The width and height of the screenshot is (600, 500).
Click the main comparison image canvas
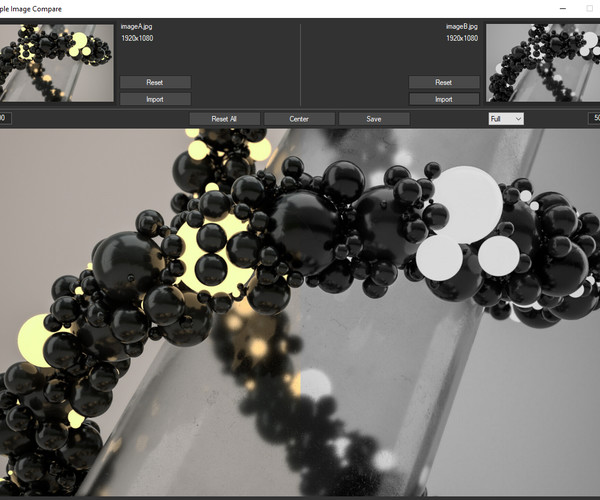tap(300, 312)
